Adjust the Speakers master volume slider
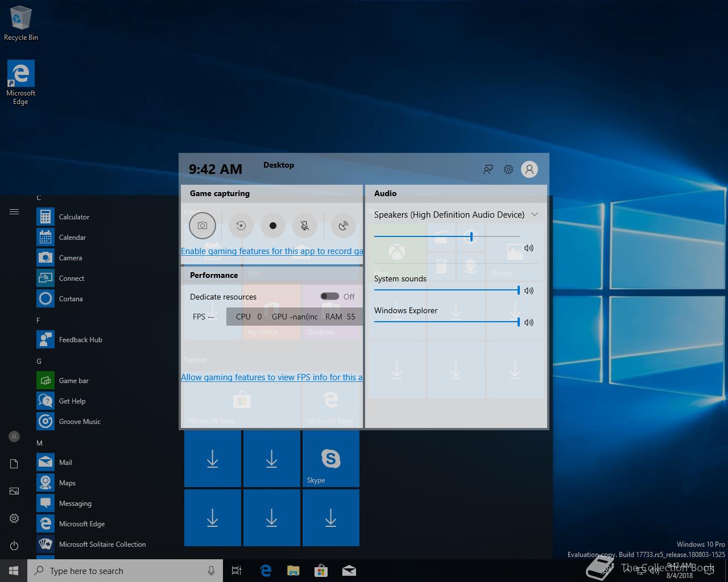 pos(447,236)
